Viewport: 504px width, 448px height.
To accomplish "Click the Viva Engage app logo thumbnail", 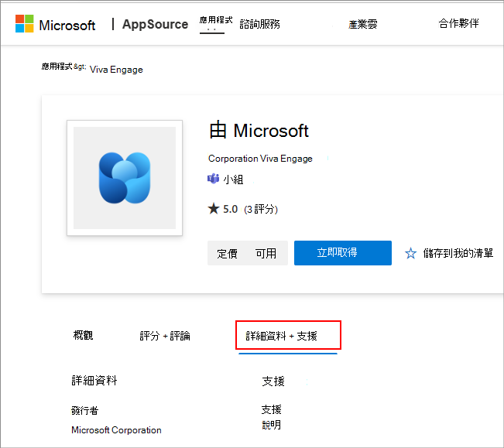I will [x=125, y=178].
